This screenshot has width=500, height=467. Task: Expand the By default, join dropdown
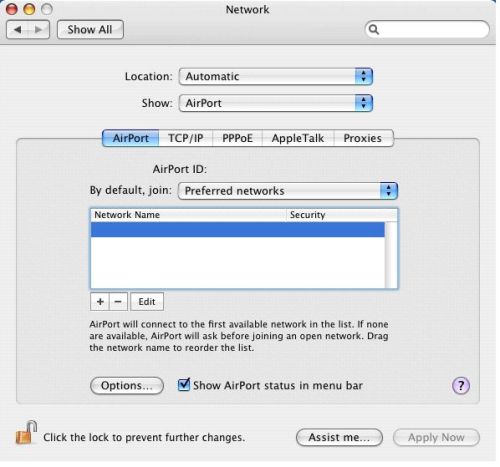click(x=288, y=191)
